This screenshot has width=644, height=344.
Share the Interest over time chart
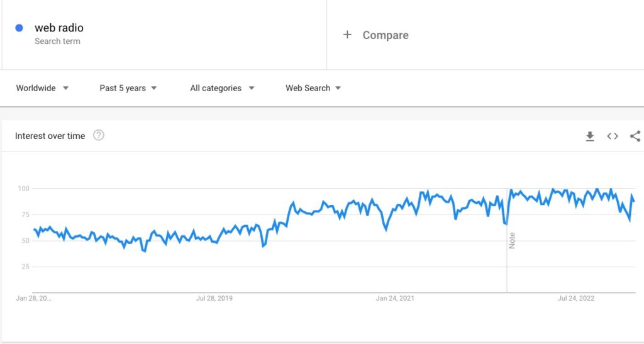click(x=635, y=136)
